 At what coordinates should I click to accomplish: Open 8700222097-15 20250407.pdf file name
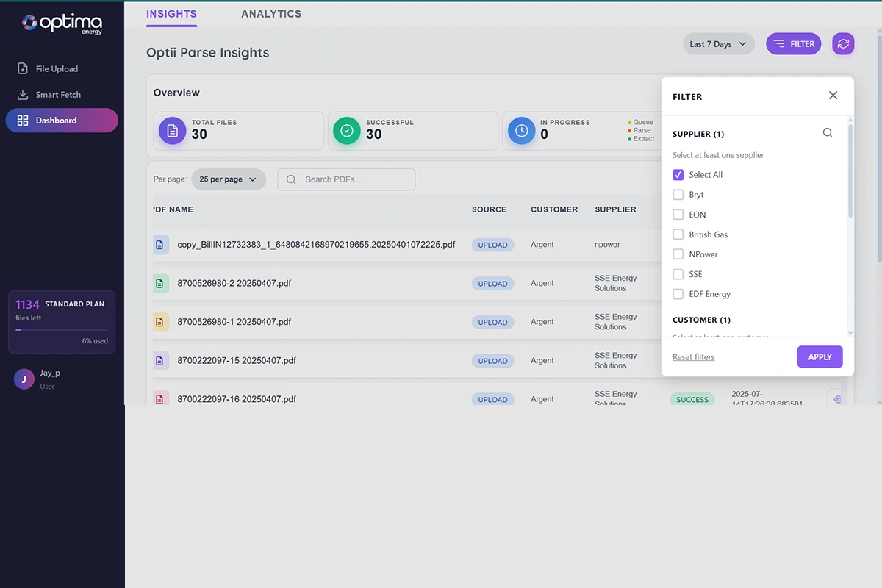click(237, 361)
